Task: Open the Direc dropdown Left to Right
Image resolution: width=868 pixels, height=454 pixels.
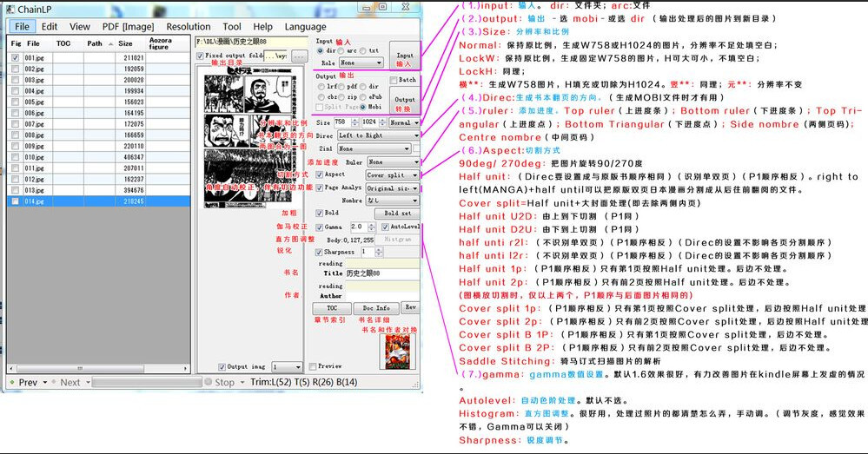Action: pos(378,135)
